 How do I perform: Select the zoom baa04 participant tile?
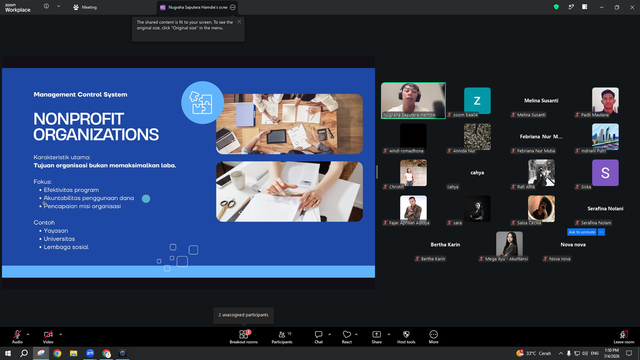pyautogui.click(x=477, y=100)
